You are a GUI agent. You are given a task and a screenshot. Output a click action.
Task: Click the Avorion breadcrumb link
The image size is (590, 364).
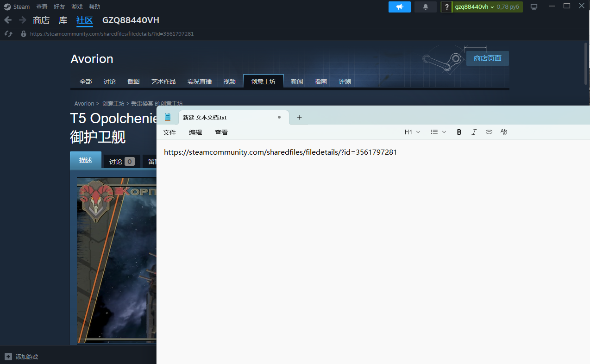click(x=84, y=104)
